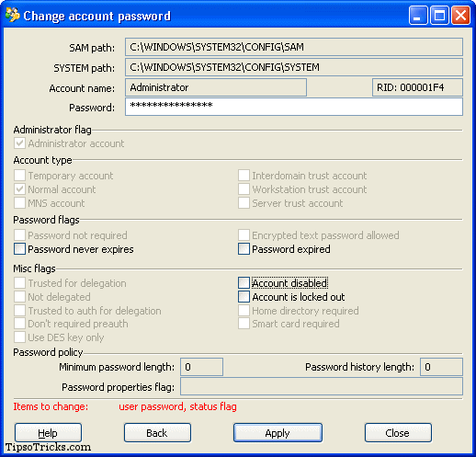This screenshot has width=476, height=457.
Task: Click the Home directory required checkbox
Action: 244,311
